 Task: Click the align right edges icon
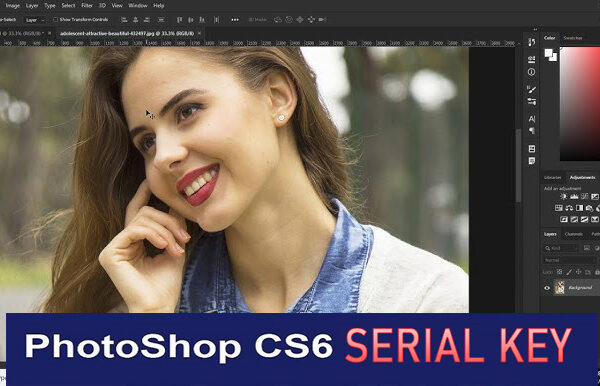[147, 20]
